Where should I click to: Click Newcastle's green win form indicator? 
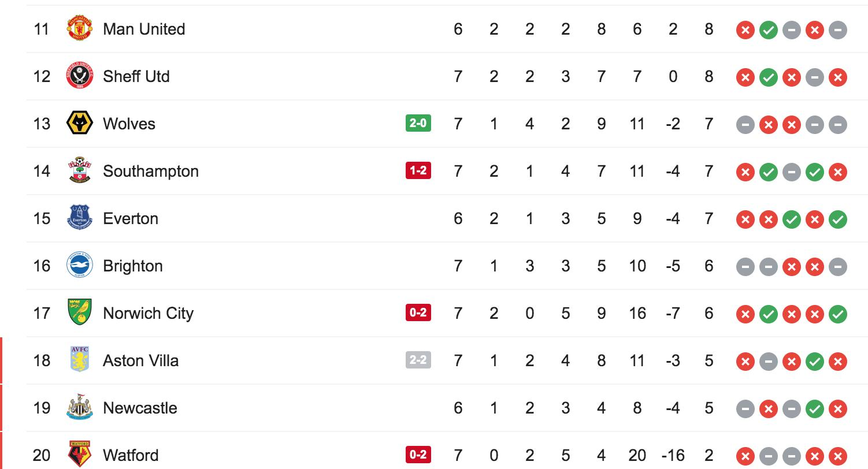814,408
